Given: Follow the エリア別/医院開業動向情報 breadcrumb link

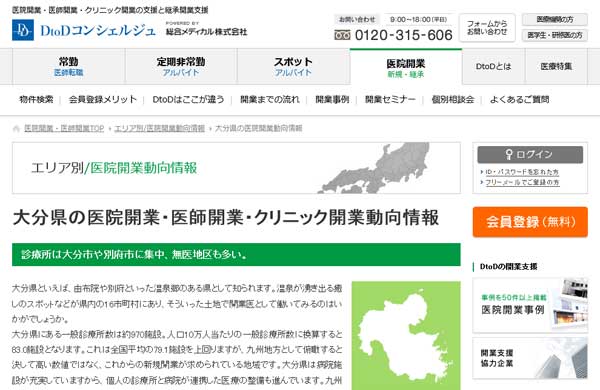Looking at the screenshot, I should (160, 128).
